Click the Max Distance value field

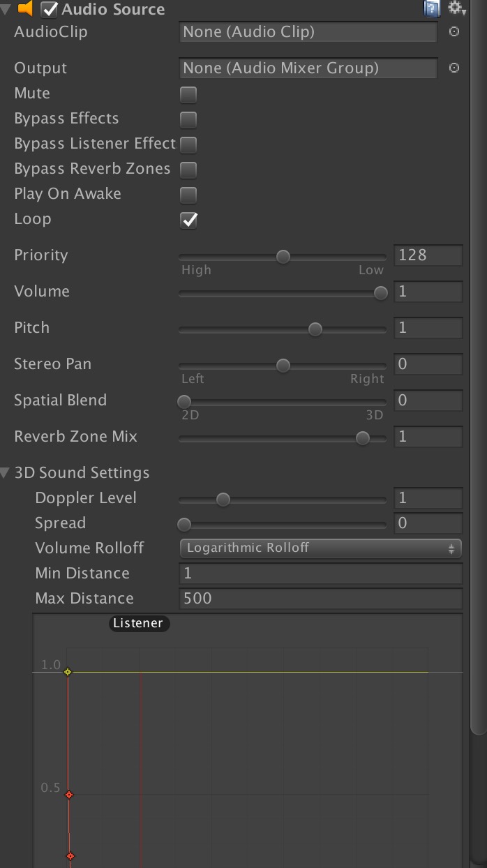click(x=321, y=598)
